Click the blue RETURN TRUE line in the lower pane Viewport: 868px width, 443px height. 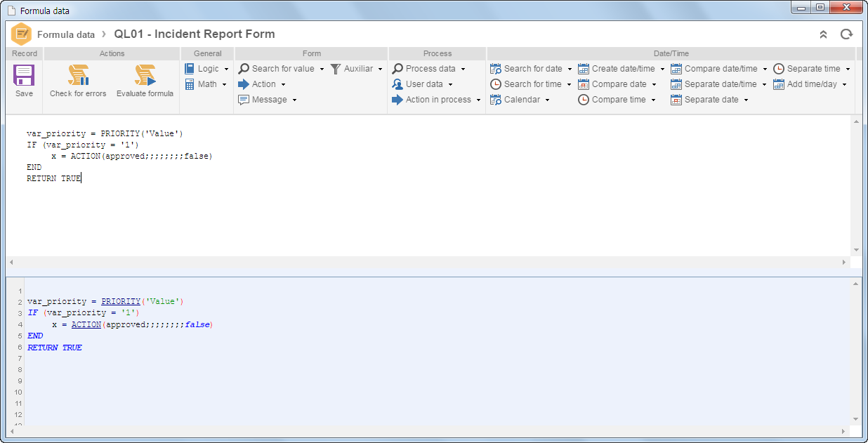click(55, 348)
